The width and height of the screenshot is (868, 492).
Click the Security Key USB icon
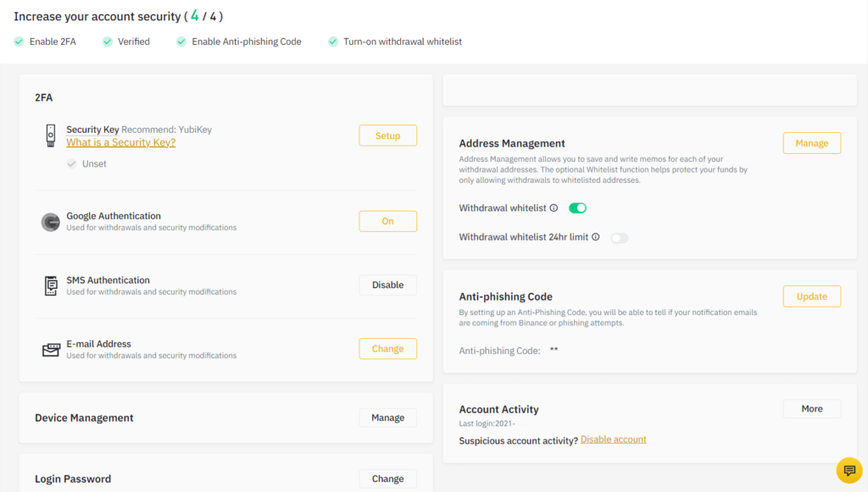(51, 135)
